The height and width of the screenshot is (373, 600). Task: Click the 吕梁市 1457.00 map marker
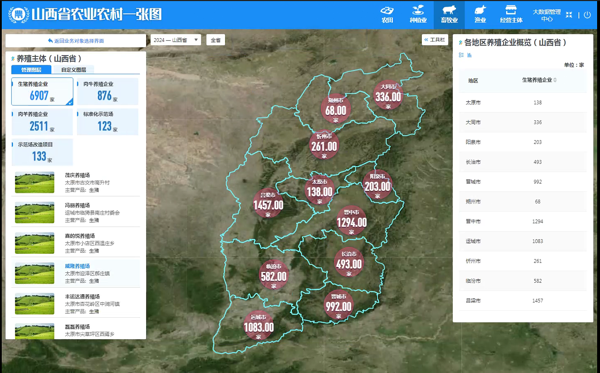[x=268, y=203]
